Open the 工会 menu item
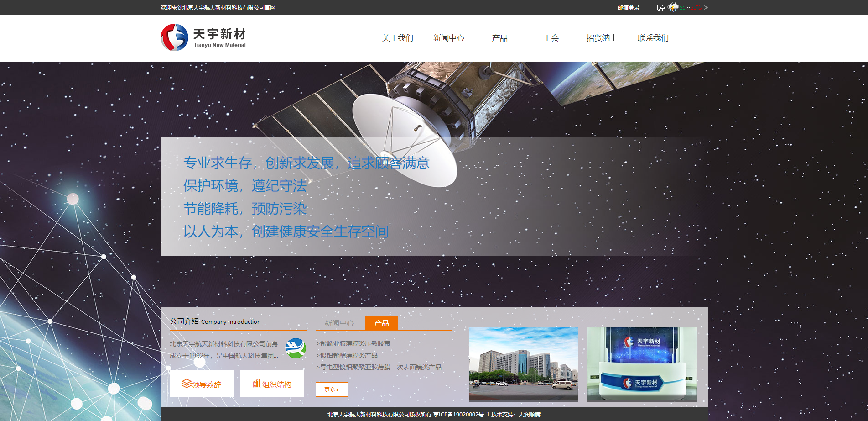 click(551, 38)
